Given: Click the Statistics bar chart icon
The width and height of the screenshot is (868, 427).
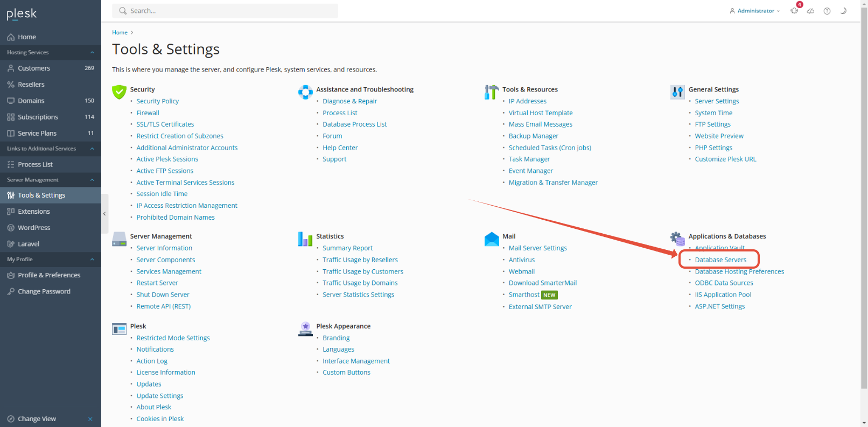Looking at the screenshot, I should tap(305, 239).
